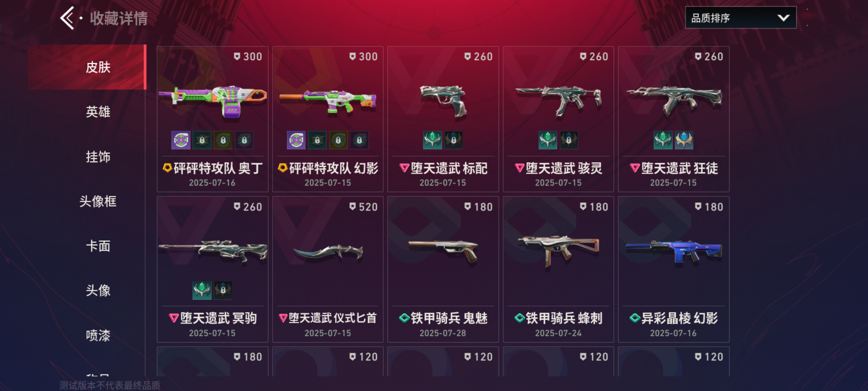
Task: Choose blue gem variant of 堕天遗武 狂徒
Action: [x=684, y=140]
